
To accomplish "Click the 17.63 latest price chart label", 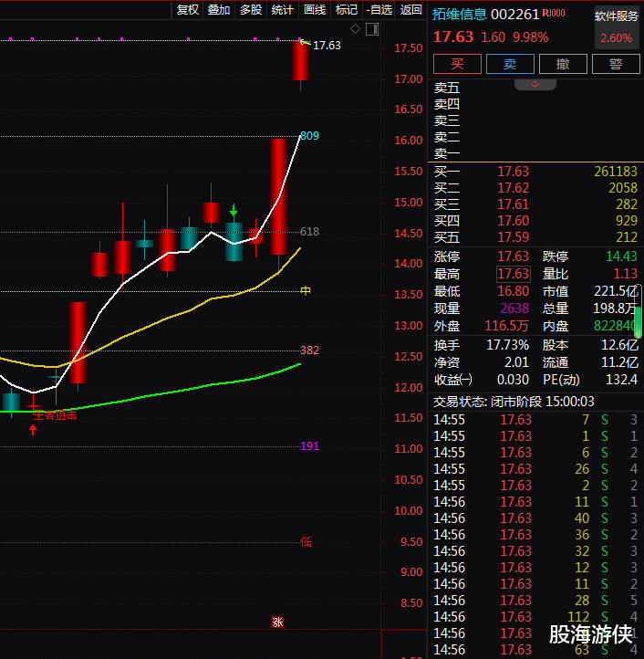I will click(x=327, y=46).
